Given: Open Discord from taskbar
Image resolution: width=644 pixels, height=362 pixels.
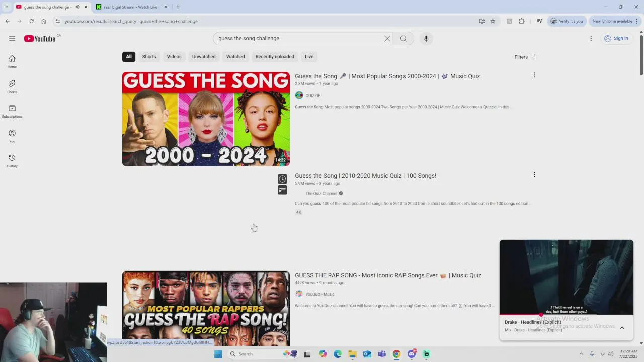Looking at the screenshot, I should point(412,354).
